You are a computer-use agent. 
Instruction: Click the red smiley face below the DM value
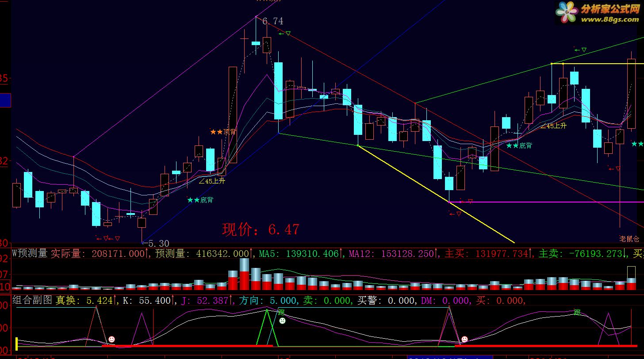pos(464,339)
